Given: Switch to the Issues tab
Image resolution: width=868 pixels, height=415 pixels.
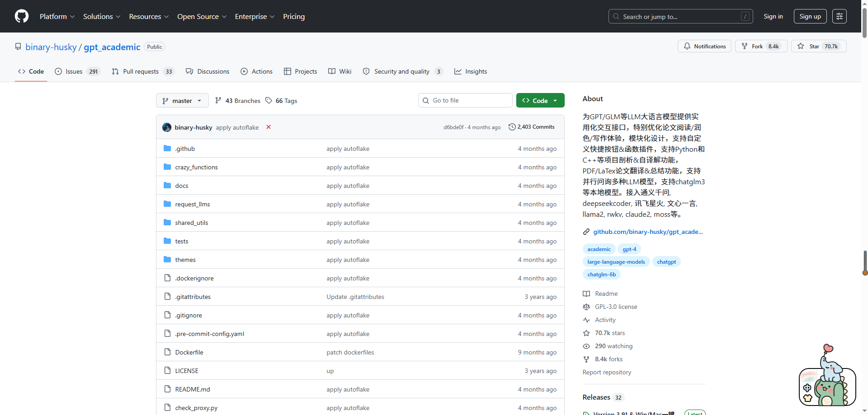Looking at the screenshot, I should tap(77, 71).
